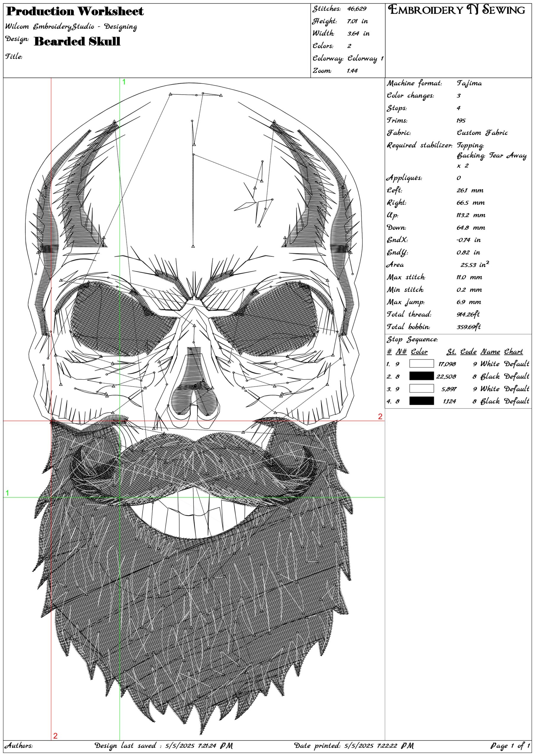Viewport: 535px width, 756px height.
Task: Click the black swatch in stop row 2
Action: pyautogui.click(x=421, y=376)
